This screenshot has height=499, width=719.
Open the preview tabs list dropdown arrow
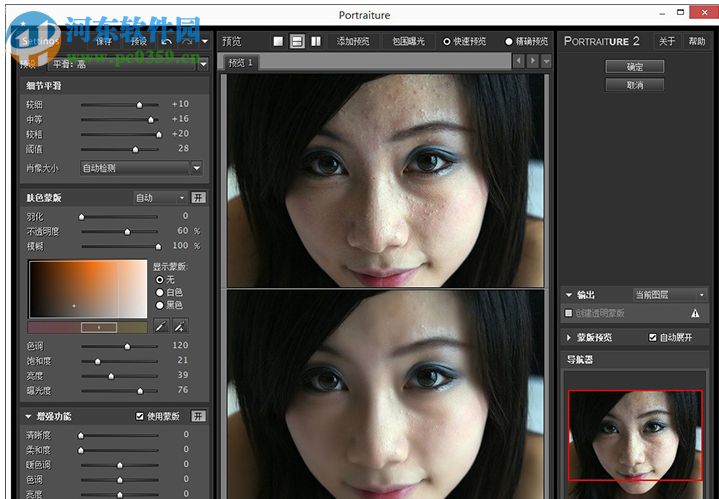546,61
